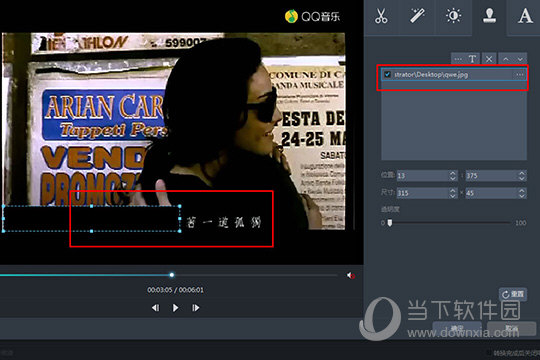The image size is (540, 360).
Task: Click size width stepper showing 315
Action: pos(453,193)
